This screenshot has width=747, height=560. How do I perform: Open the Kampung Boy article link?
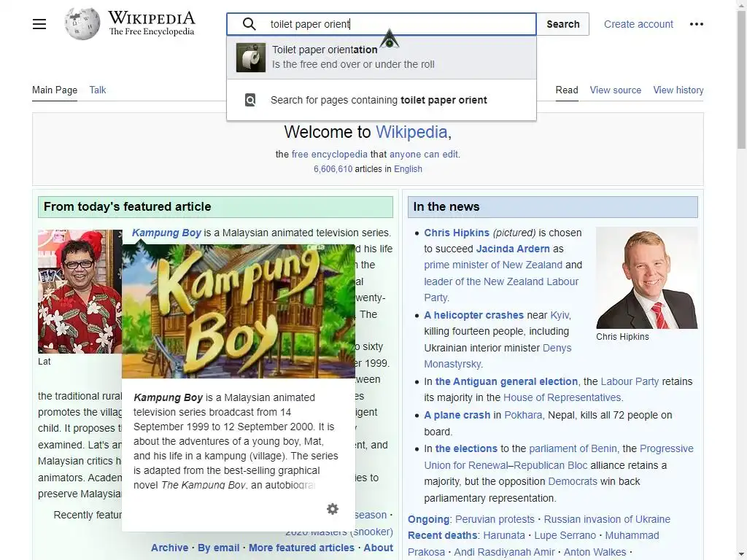166,233
